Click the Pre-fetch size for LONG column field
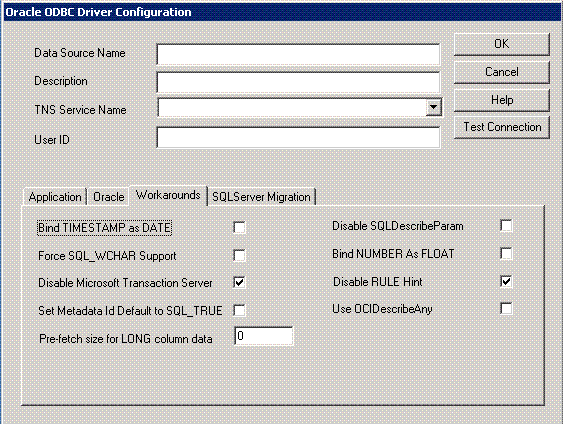This screenshot has height=425, width=563. click(x=264, y=336)
